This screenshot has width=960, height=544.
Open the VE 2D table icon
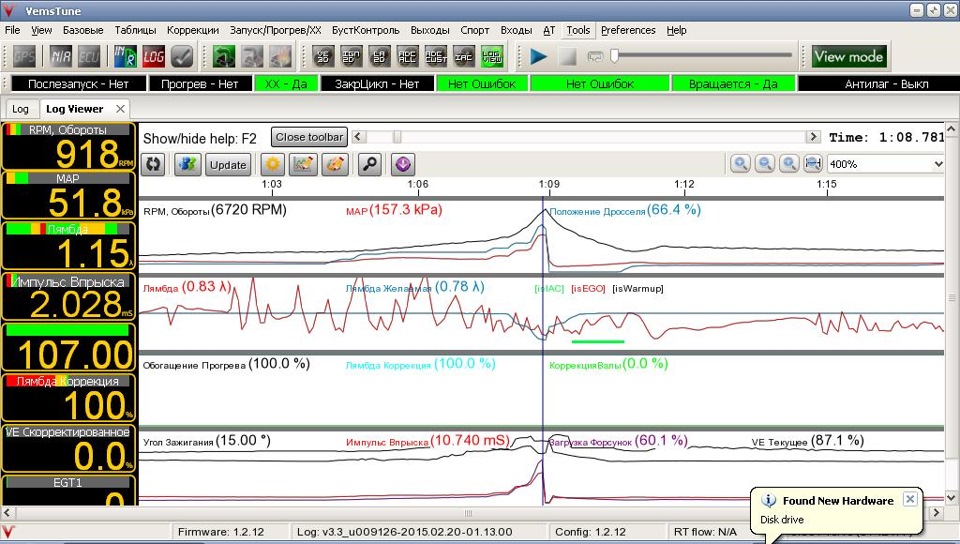pyautogui.click(x=323, y=57)
